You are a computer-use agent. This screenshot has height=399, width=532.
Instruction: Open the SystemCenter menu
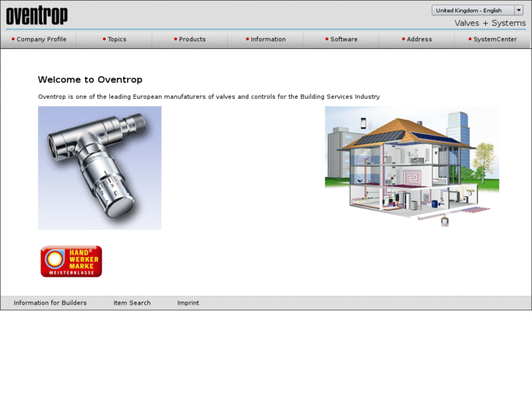click(x=492, y=40)
